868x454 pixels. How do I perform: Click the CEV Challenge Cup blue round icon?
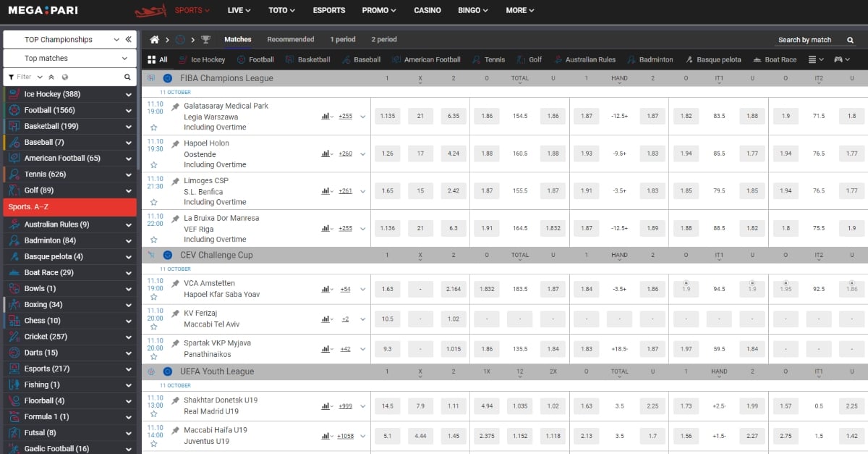(x=168, y=255)
